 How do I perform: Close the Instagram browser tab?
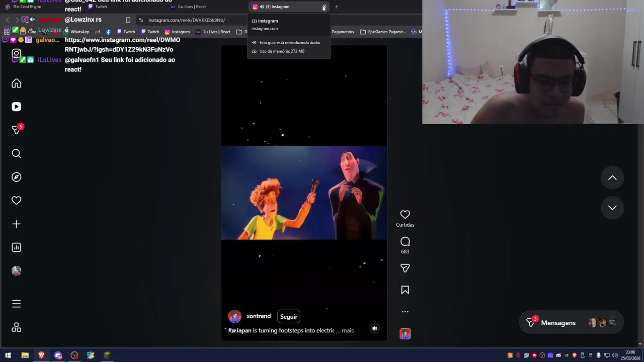[324, 7]
